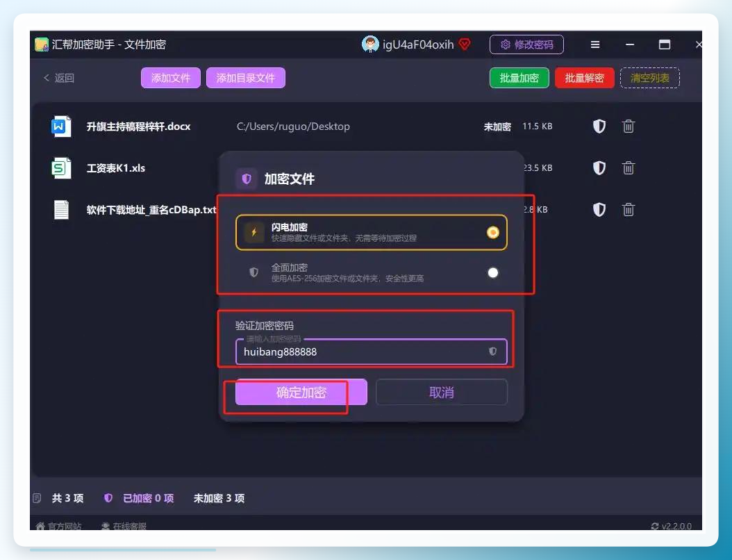Image resolution: width=732 pixels, height=560 pixels.
Task: Click the 11.5 KB size value
Action: 538,126
